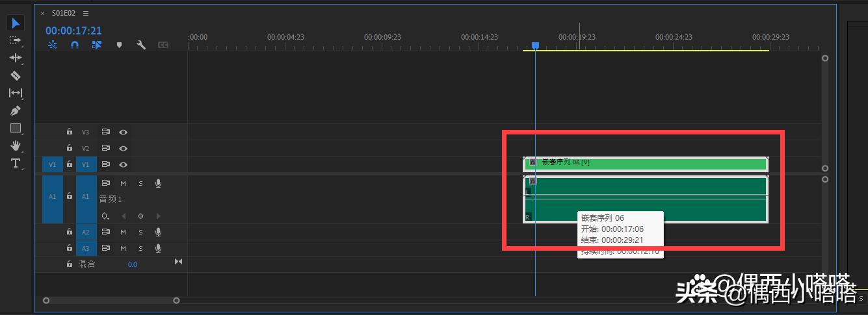Select the Ripple Edit tool
The image size is (868, 315).
coord(16,58)
